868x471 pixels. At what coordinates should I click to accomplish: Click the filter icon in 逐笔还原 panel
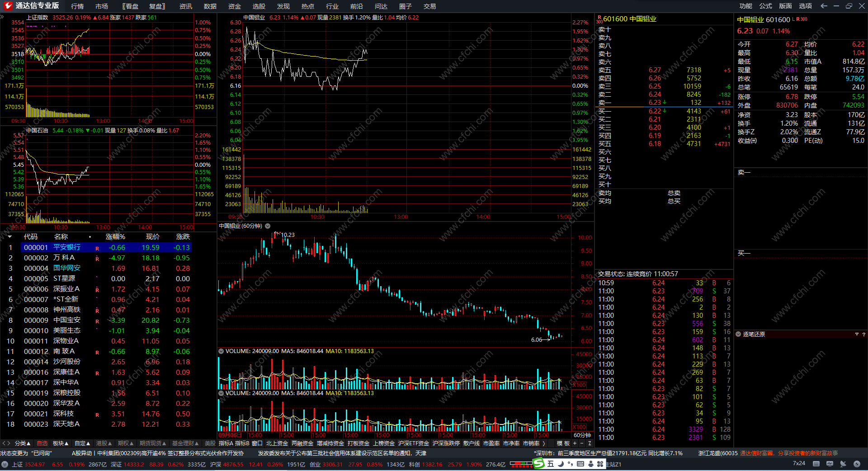click(857, 334)
